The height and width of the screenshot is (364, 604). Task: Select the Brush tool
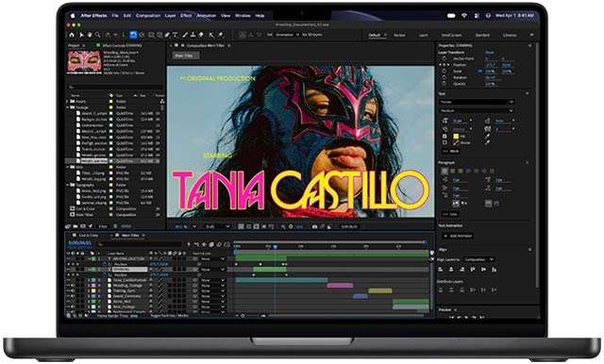coord(185,35)
